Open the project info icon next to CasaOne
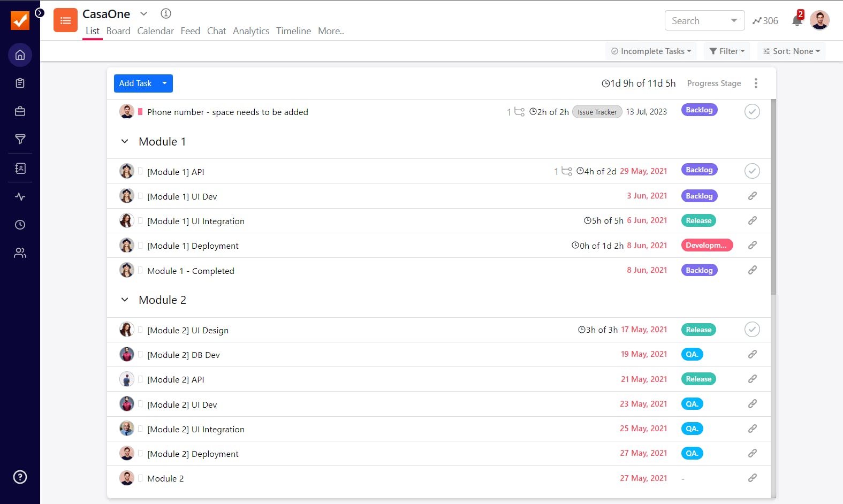The image size is (843, 504). point(166,13)
